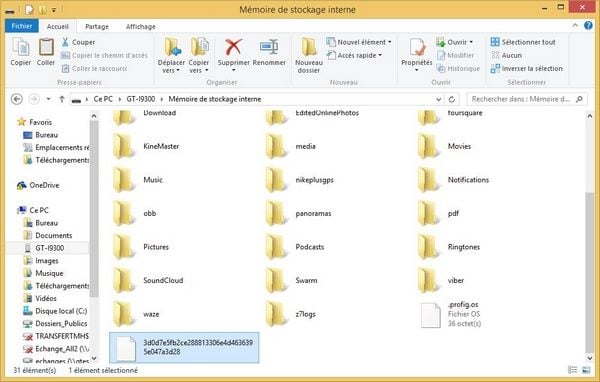Click Historique in the ribbon

[458, 69]
